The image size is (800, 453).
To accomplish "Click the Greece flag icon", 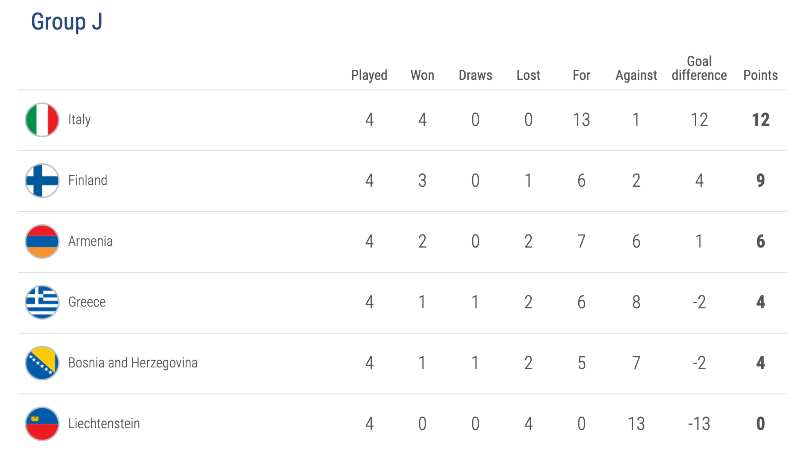I will click(x=42, y=302).
